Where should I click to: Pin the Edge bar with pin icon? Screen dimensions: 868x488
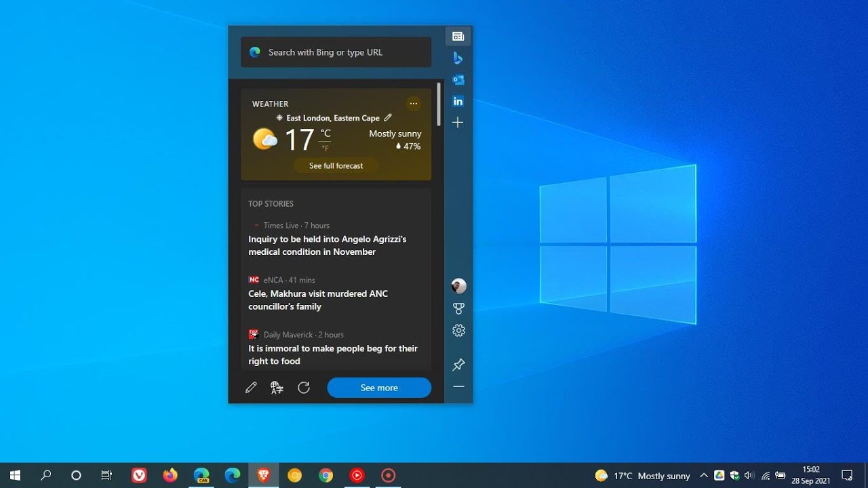click(458, 365)
